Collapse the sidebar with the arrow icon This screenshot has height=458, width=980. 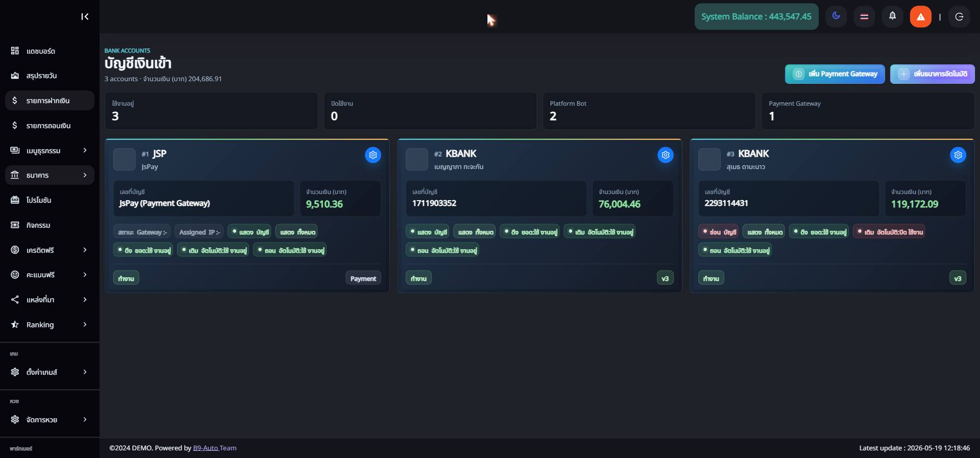[x=85, y=17]
